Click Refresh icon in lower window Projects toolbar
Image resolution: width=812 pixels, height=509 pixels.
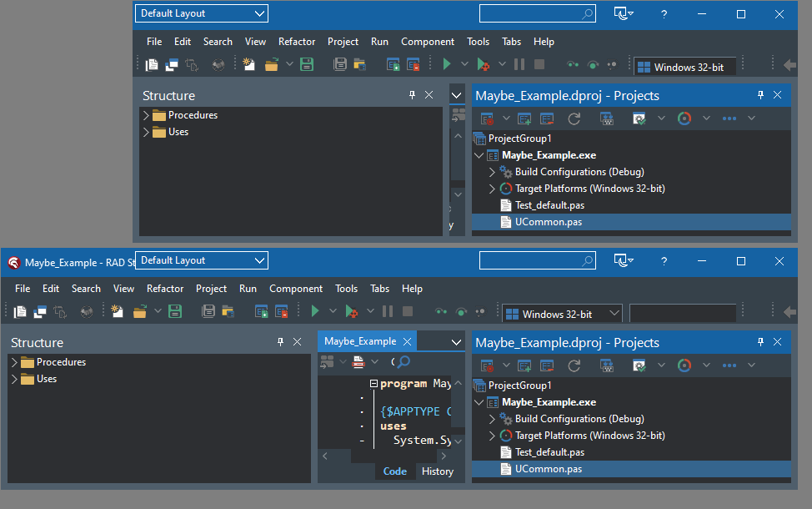click(574, 365)
